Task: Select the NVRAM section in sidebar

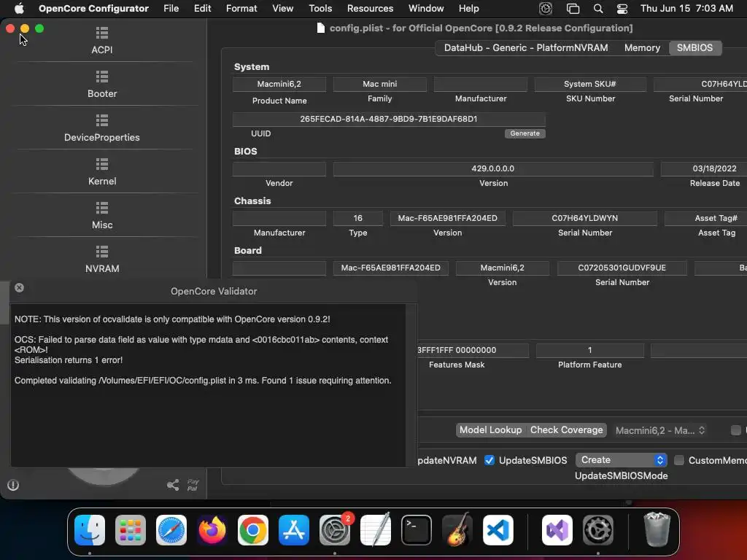Action: pyautogui.click(x=102, y=259)
